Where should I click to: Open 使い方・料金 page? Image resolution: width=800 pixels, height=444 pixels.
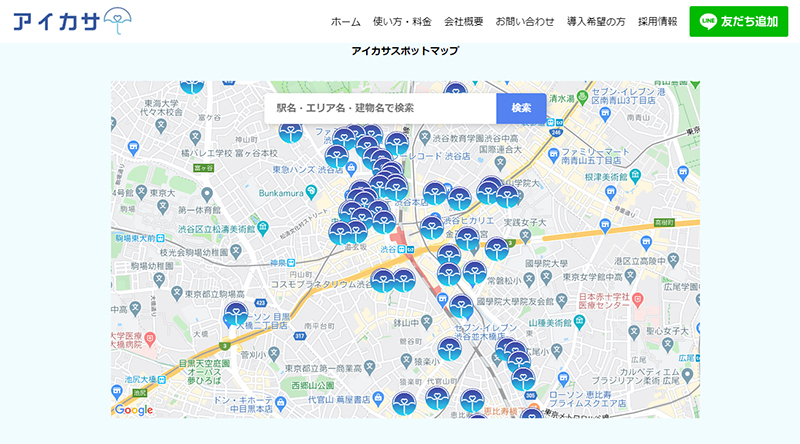pos(402,21)
